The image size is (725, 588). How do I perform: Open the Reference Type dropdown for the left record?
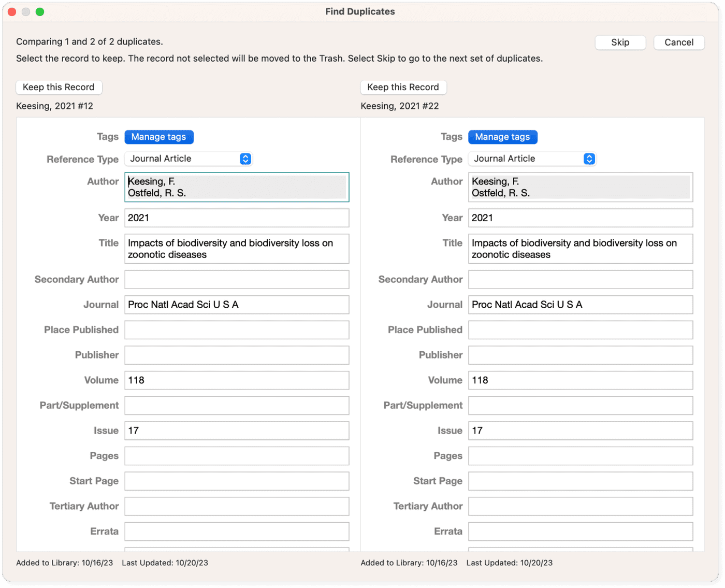tap(188, 159)
